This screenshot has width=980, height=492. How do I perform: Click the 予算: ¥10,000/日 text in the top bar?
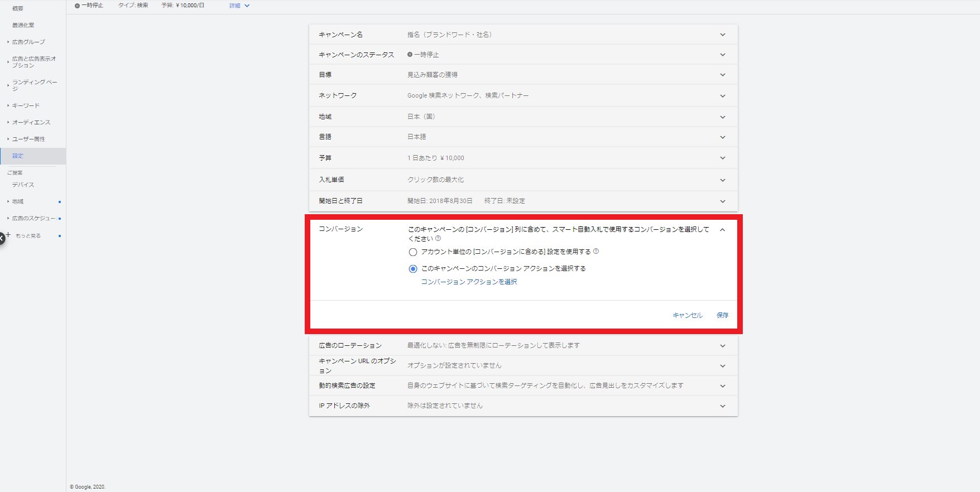[182, 6]
